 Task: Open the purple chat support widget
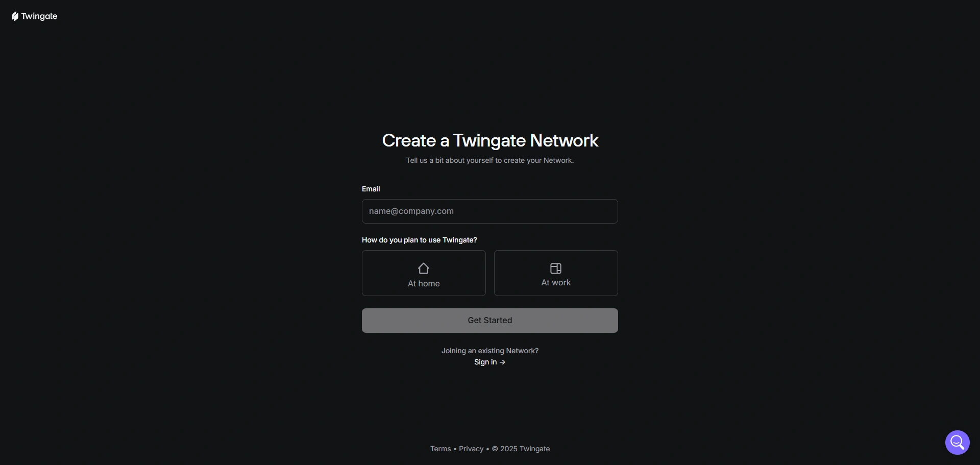point(958,443)
